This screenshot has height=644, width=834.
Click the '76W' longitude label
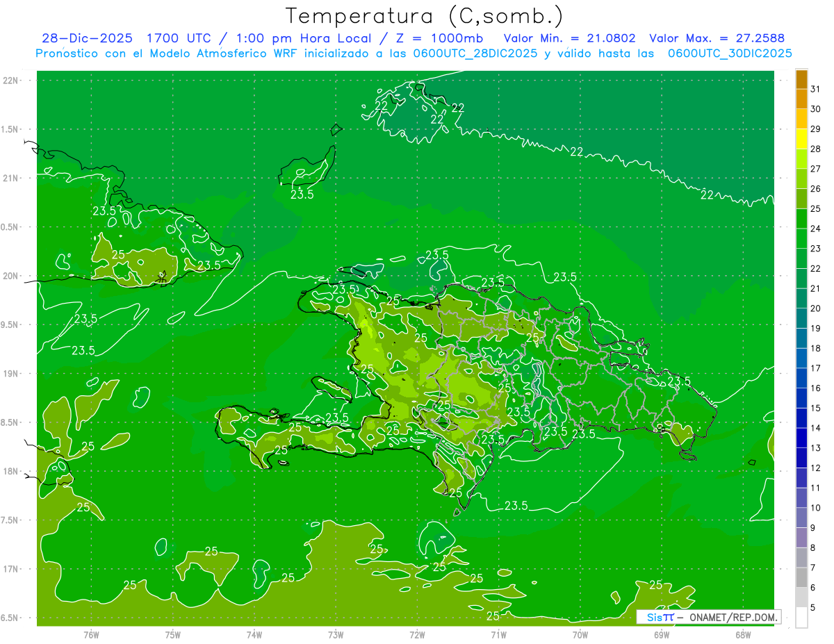(91, 634)
